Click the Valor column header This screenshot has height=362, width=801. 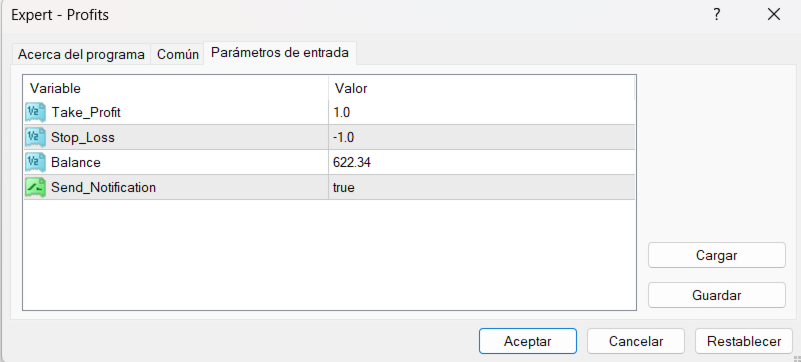click(x=482, y=88)
